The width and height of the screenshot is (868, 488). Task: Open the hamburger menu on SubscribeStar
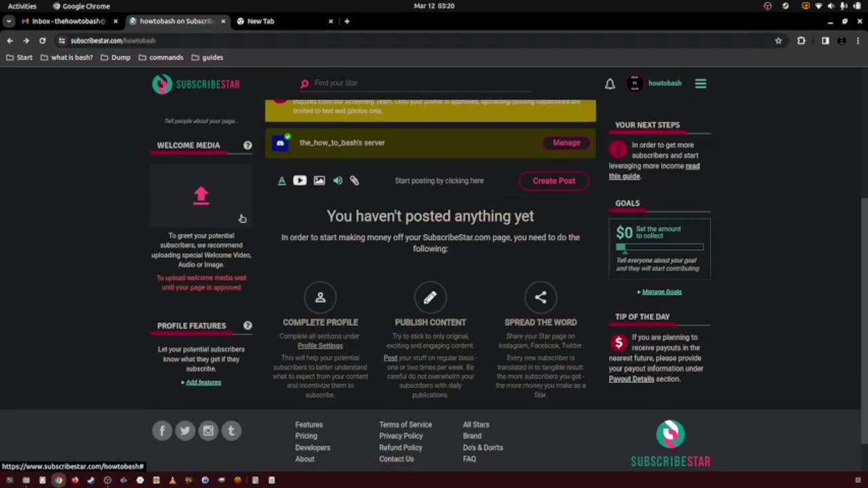(701, 83)
